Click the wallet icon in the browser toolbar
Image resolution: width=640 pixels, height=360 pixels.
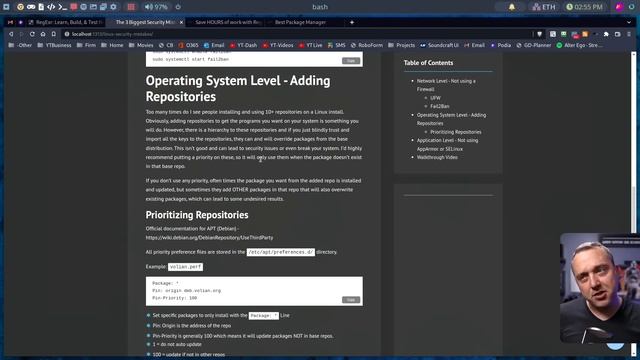tap(618, 34)
